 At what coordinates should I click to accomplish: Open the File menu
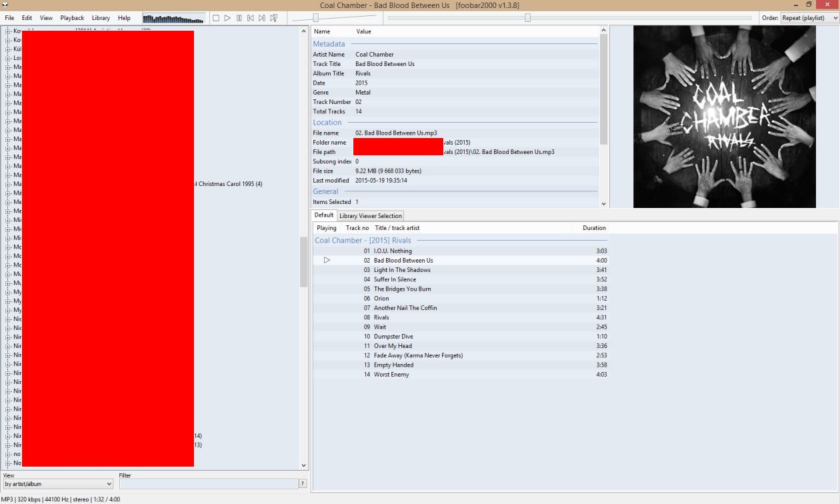(x=9, y=18)
